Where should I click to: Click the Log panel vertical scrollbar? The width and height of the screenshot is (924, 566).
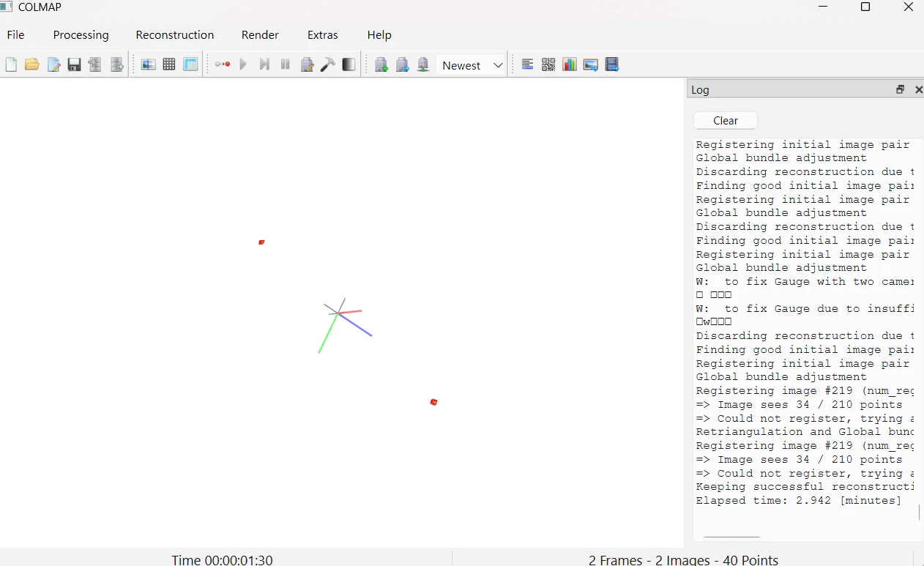pos(920,512)
